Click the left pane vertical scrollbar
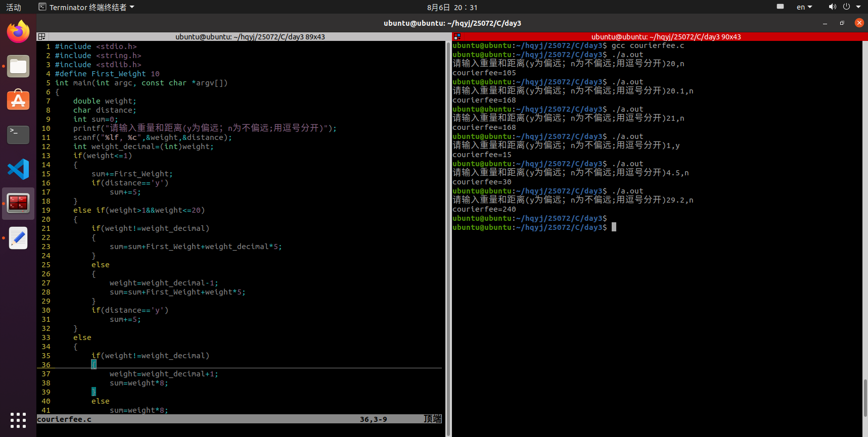This screenshot has height=437, width=868. point(448,238)
